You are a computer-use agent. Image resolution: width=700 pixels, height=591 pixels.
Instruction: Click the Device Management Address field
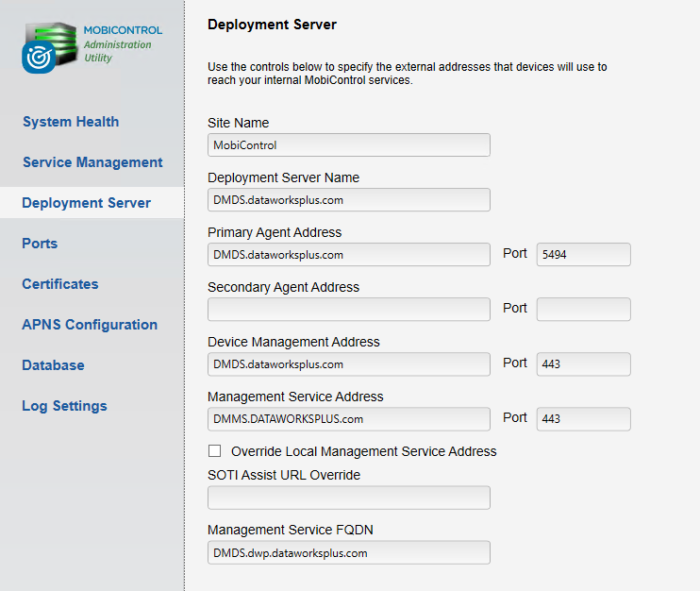pyautogui.click(x=348, y=363)
